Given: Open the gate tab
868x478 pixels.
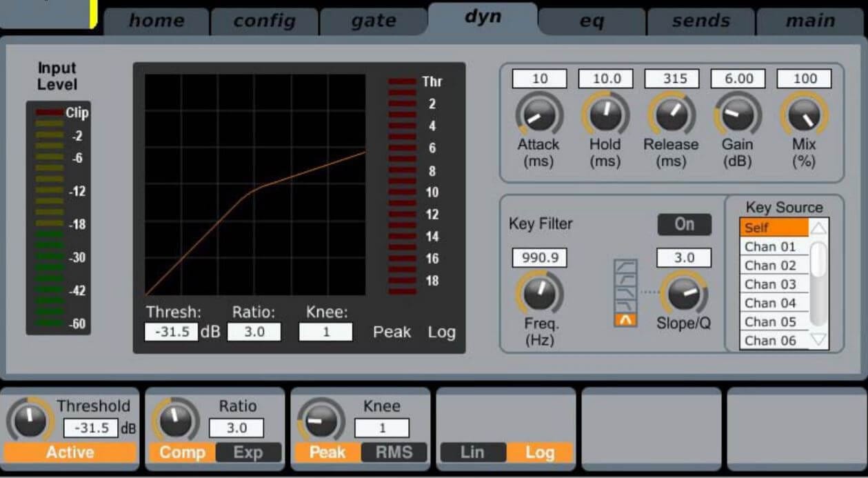Looking at the screenshot, I should (x=373, y=21).
